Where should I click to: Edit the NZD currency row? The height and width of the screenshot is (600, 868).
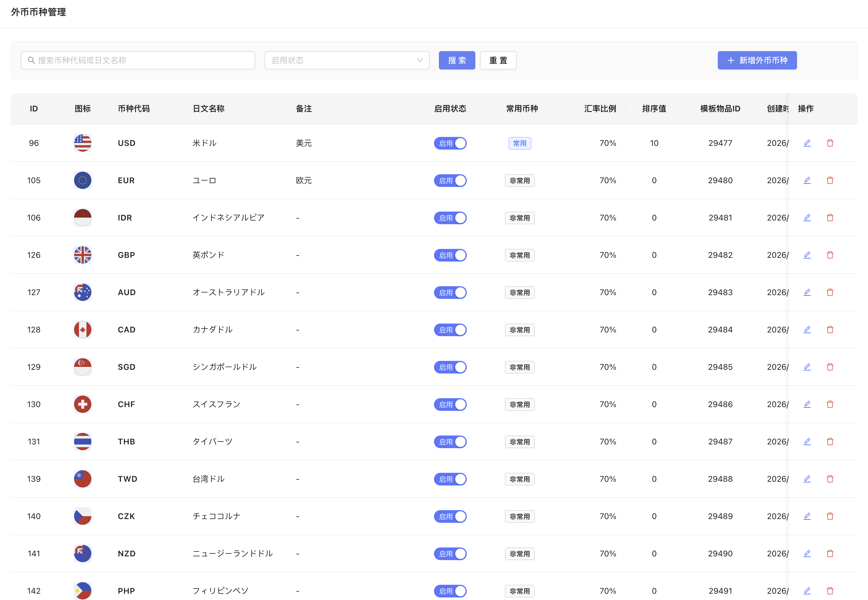pyautogui.click(x=807, y=553)
